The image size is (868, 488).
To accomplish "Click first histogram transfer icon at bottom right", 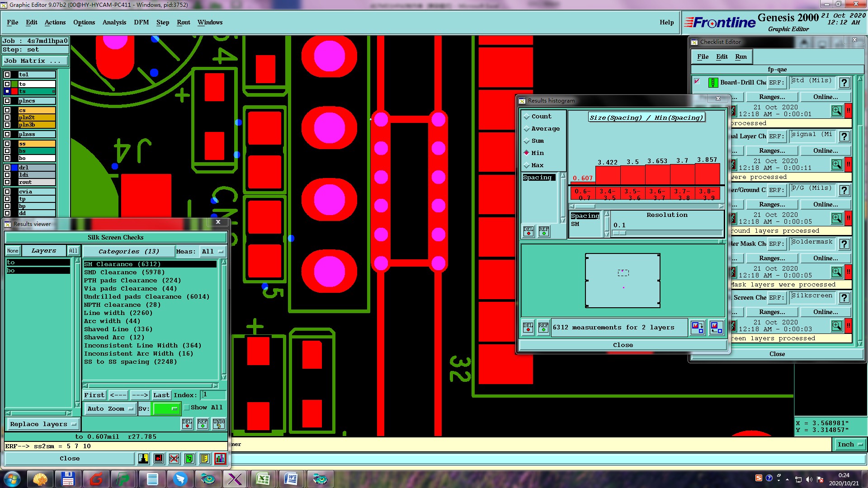I will pyautogui.click(x=697, y=328).
